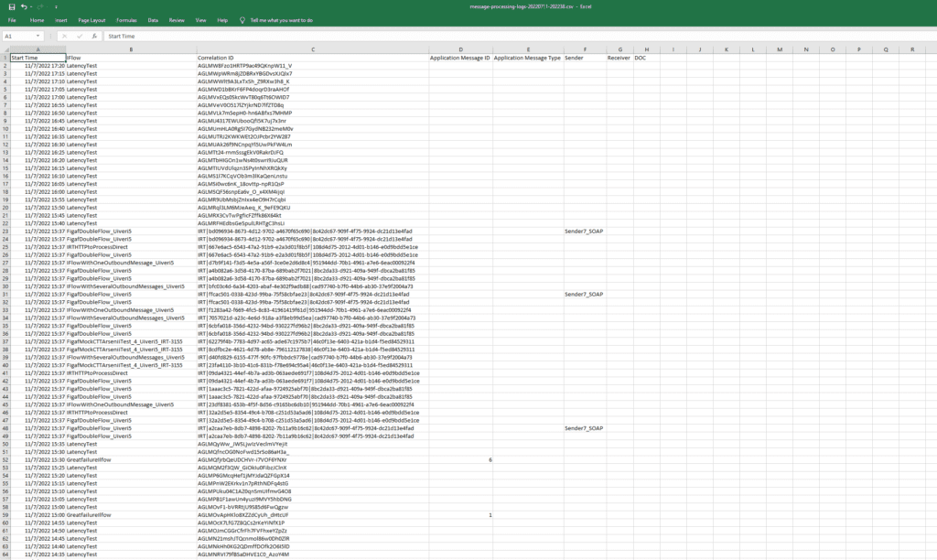Open the File menu tab
937x560 pixels.
[x=12, y=20]
